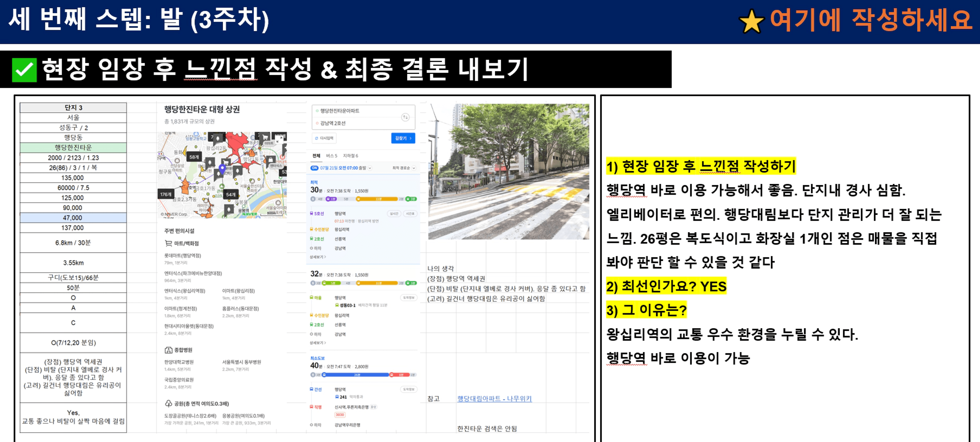Click the 2000 / 2123 / 1.23 cell
Image resolution: width=980 pixels, height=442 pixels.
[73, 158]
